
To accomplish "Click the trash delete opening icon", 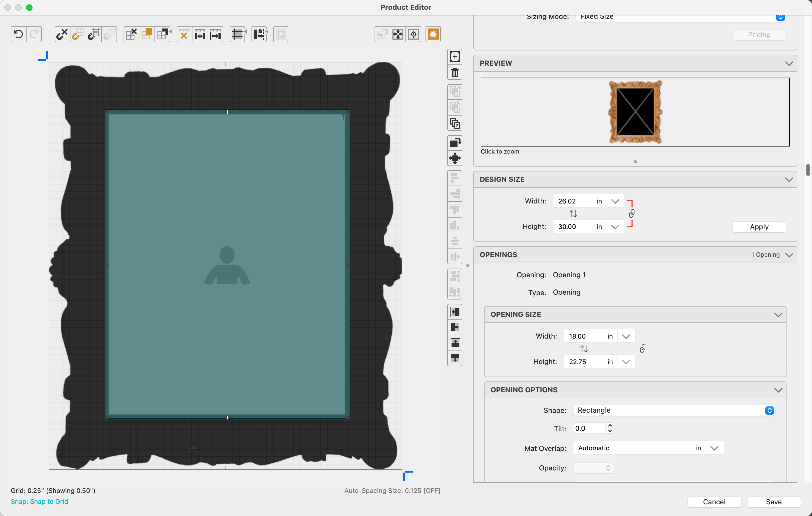I will pos(455,72).
